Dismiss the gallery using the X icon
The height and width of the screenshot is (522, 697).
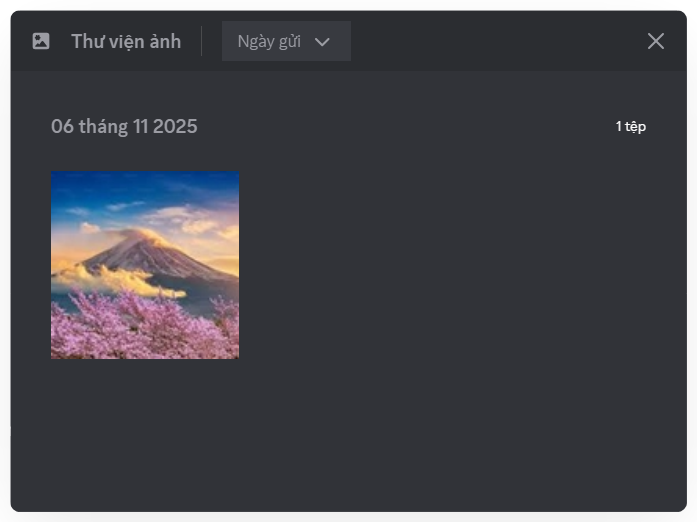tap(656, 41)
